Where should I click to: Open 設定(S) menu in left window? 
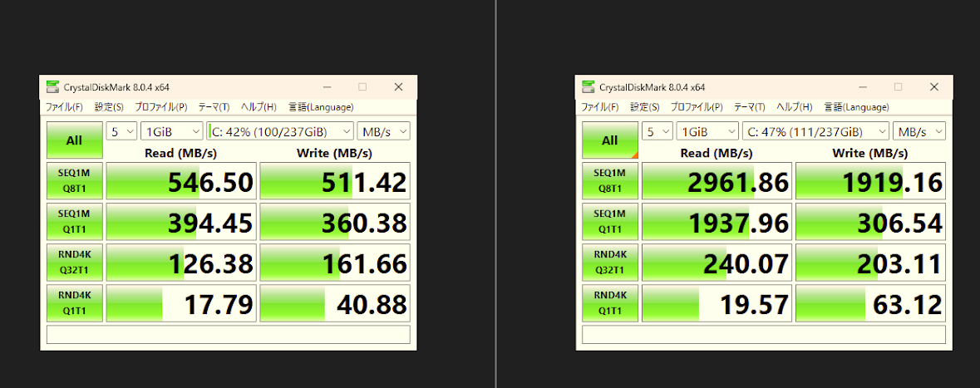coord(109,107)
